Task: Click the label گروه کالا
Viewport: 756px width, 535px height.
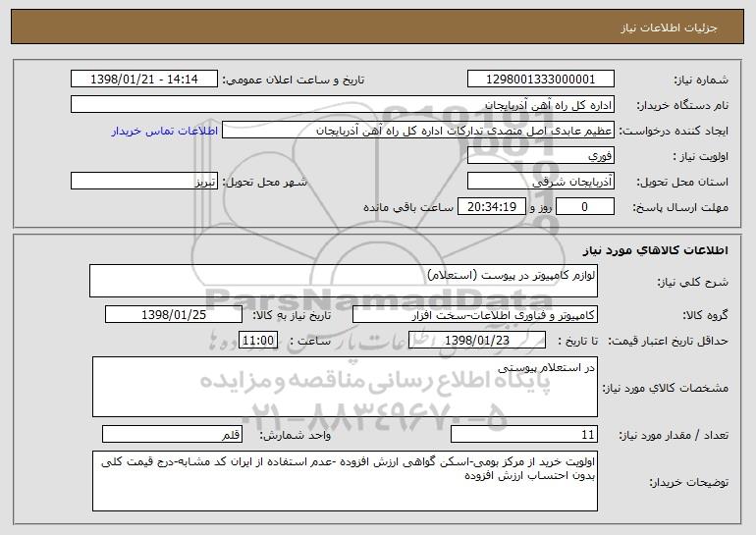Action: (705, 316)
